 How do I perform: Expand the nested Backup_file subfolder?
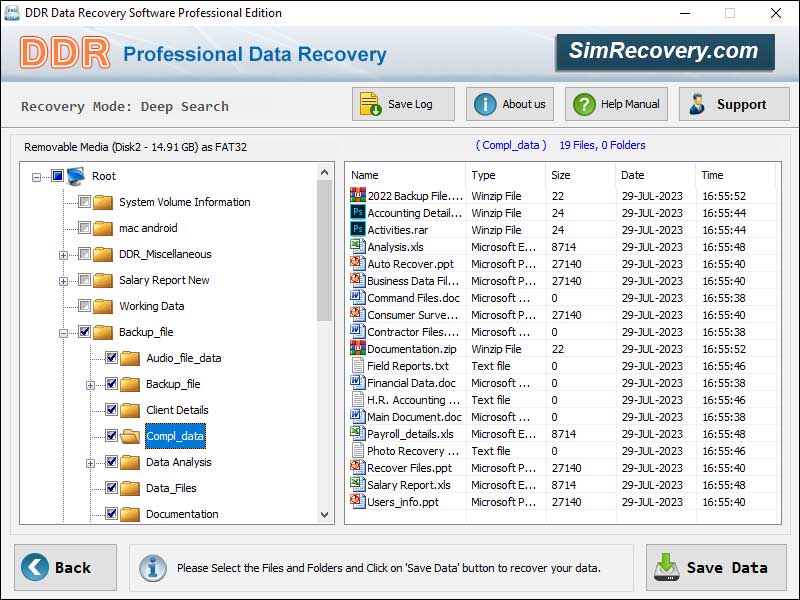90,385
